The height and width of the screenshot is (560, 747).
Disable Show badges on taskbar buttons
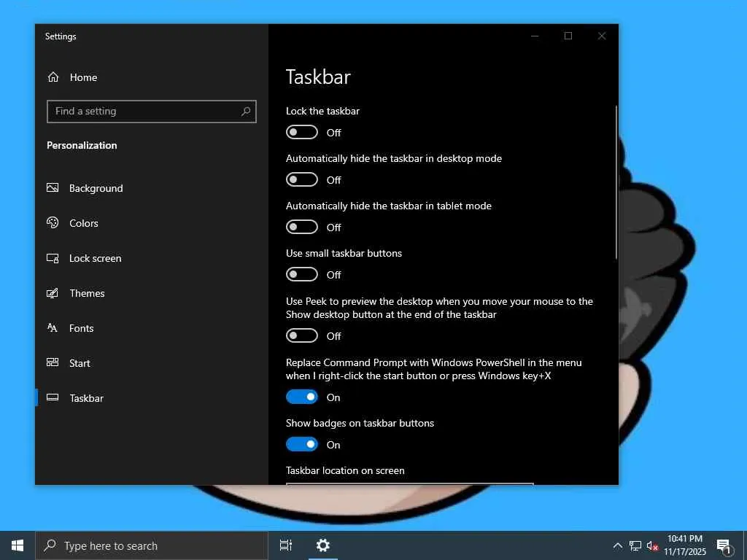302,444
